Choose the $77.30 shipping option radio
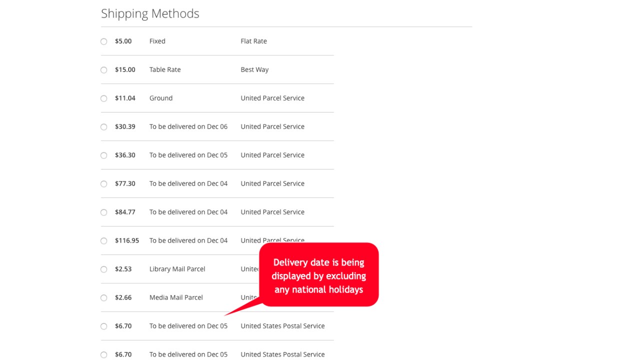The width and height of the screenshot is (644, 364). click(x=104, y=184)
